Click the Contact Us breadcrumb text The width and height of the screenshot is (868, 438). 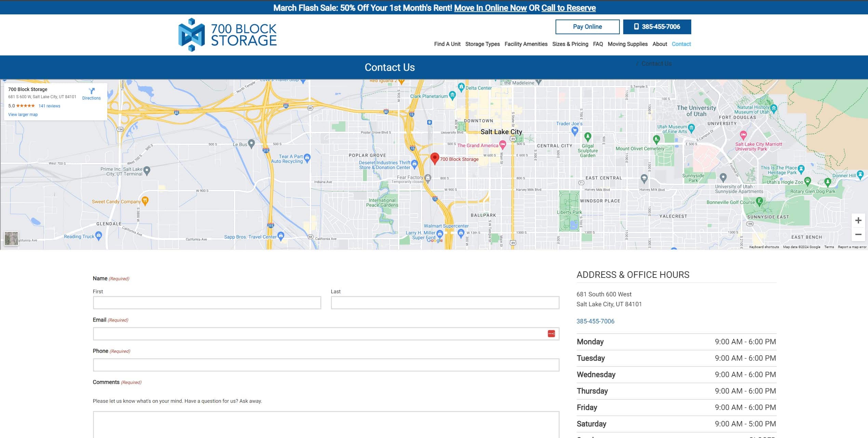coord(656,64)
